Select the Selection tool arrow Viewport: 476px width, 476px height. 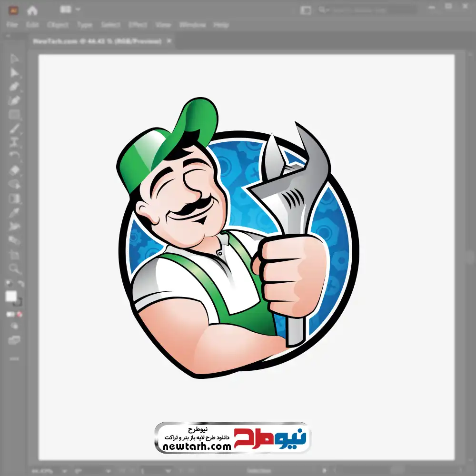click(14, 59)
